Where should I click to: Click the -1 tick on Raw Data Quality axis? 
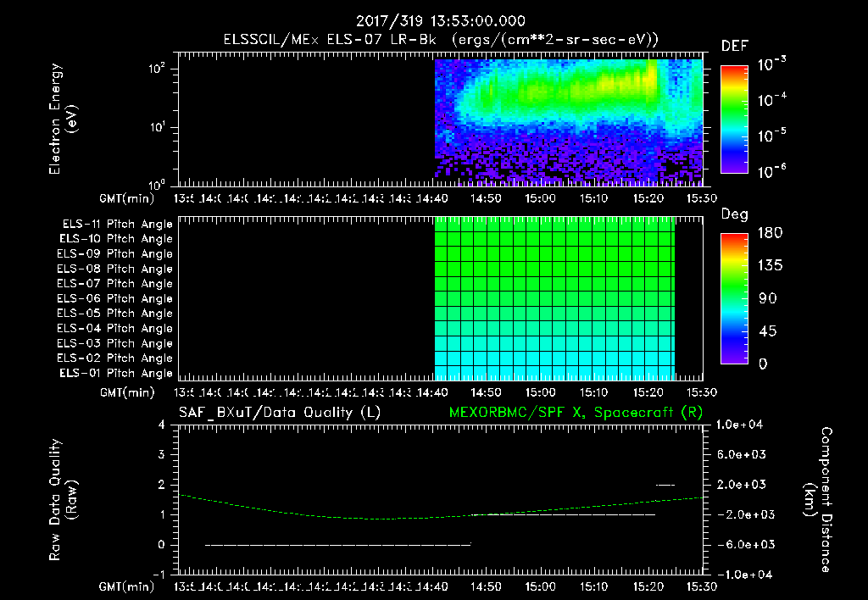(x=159, y=575)
